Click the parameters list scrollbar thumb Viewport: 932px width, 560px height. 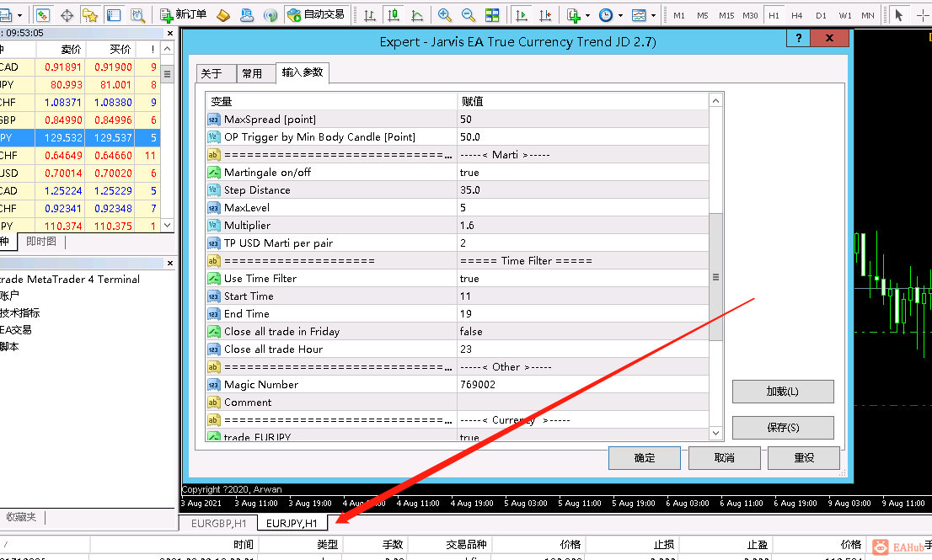(x=715, y=277)
